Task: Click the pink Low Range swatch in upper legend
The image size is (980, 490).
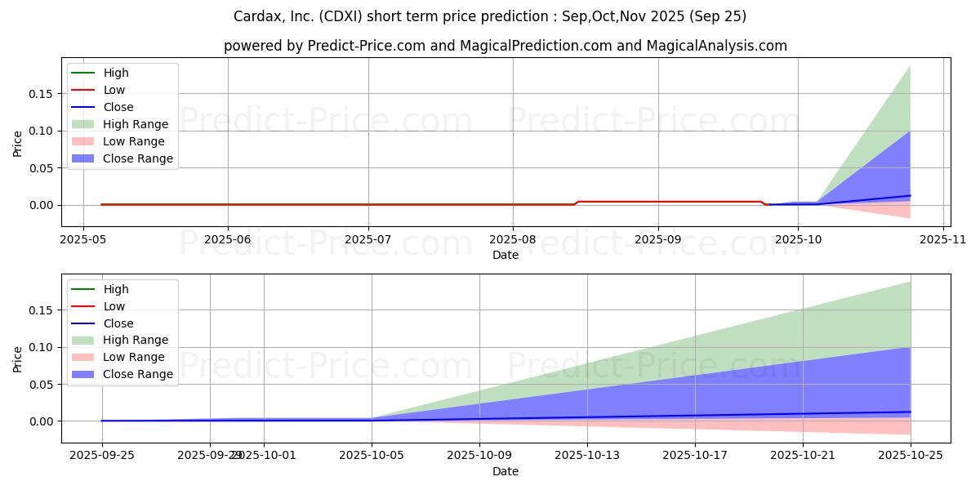Action: point(82,142)
